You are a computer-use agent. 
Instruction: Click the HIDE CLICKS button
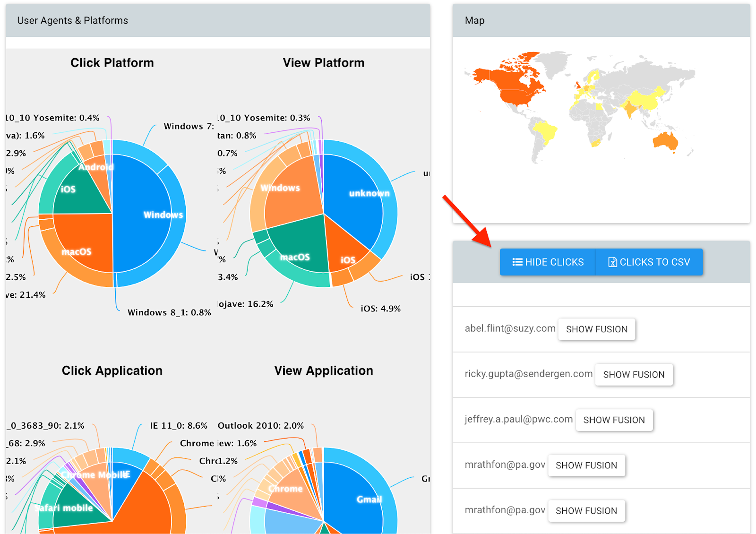point(548,262)
